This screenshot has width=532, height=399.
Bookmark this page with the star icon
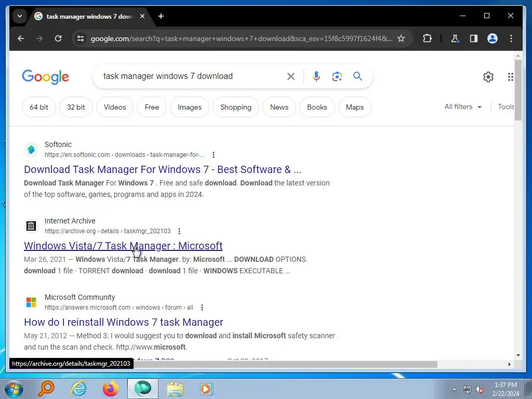pos(401,38)
